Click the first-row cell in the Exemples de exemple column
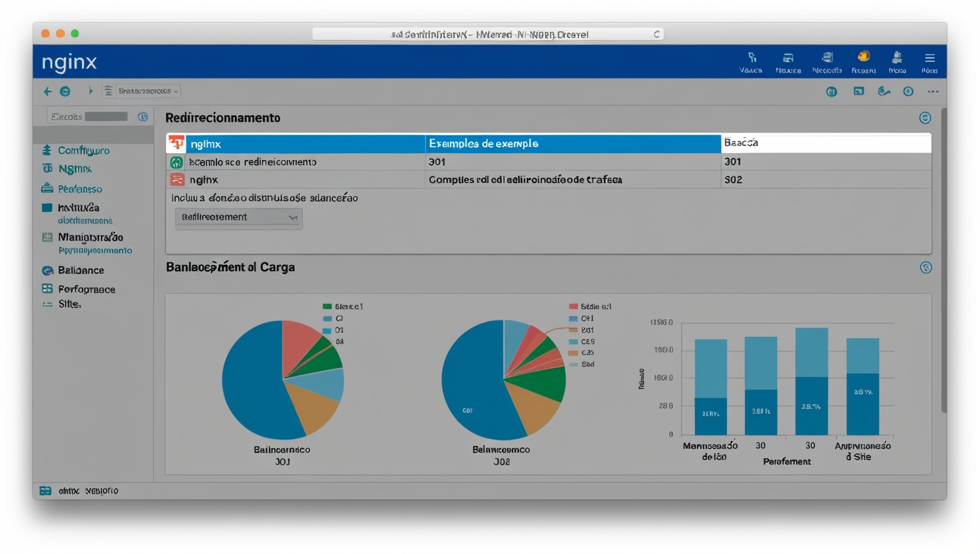The image size is (980, 554). (573, 162)
